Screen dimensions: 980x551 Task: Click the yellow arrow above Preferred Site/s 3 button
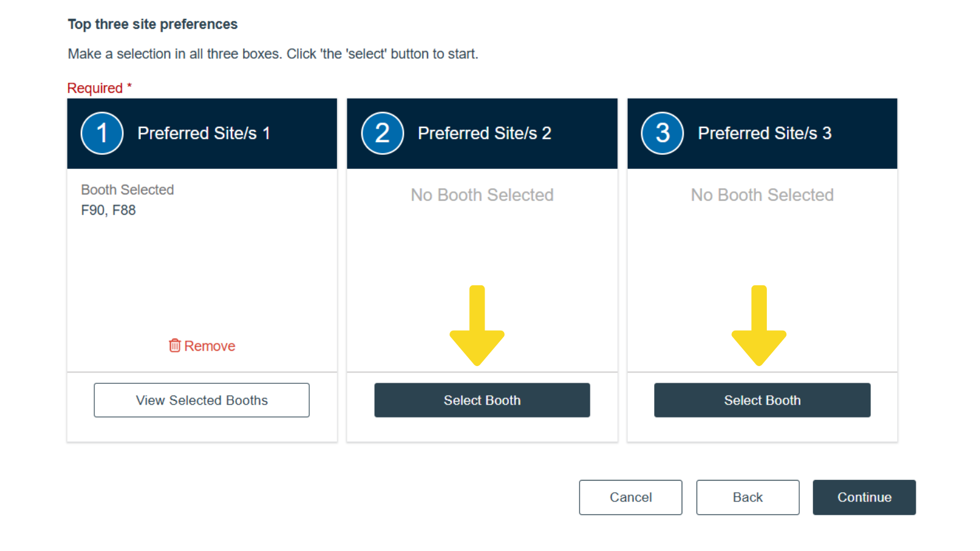(x=759, y=326)
